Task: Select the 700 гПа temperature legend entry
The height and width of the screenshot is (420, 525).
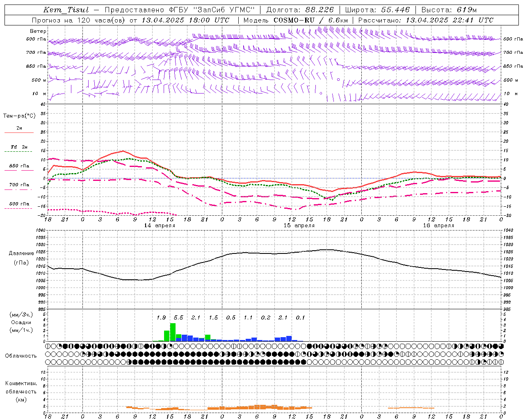Action: [x=19, y=185]
